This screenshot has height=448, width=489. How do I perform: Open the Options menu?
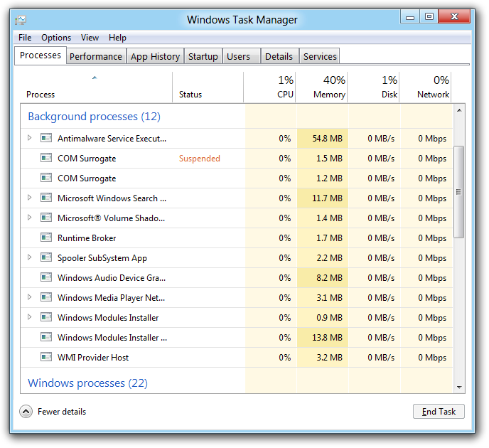pyautogui.click(x=56, y=38)
